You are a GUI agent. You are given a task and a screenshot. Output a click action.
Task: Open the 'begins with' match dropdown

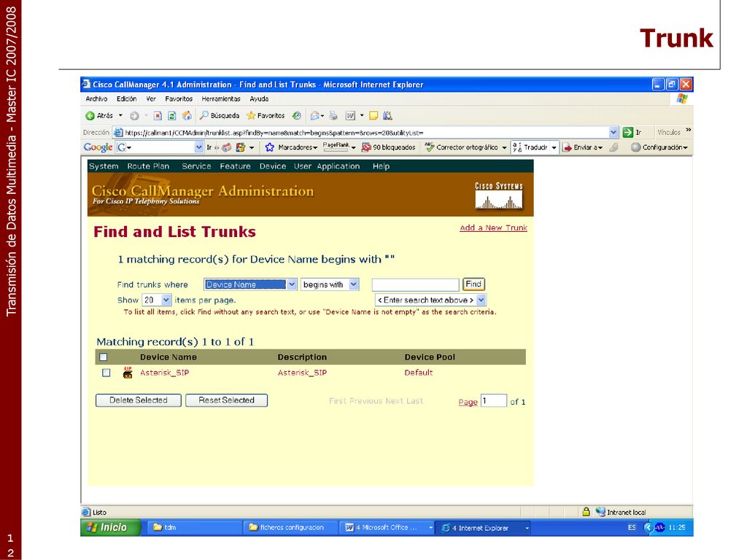pos(354,284)
